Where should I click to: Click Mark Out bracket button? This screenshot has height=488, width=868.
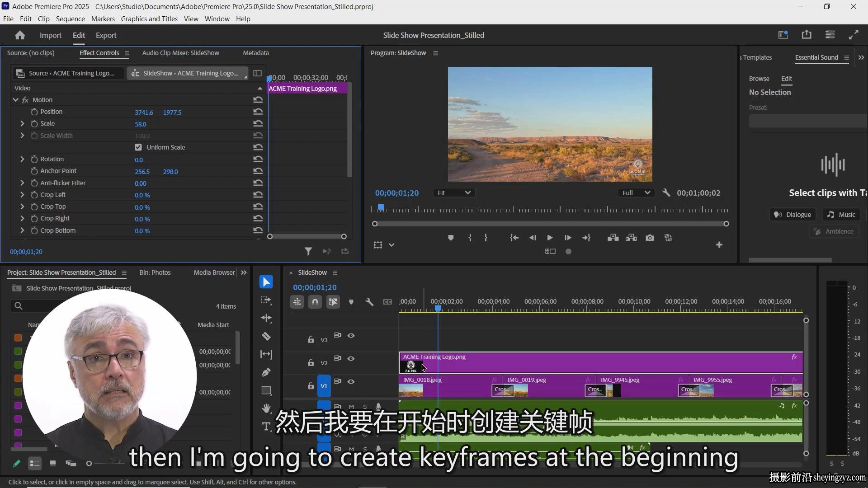point(486,238)
